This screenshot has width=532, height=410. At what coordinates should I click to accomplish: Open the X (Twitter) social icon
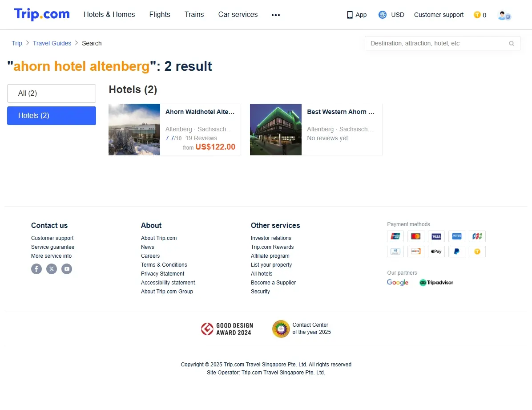(52, 269)
